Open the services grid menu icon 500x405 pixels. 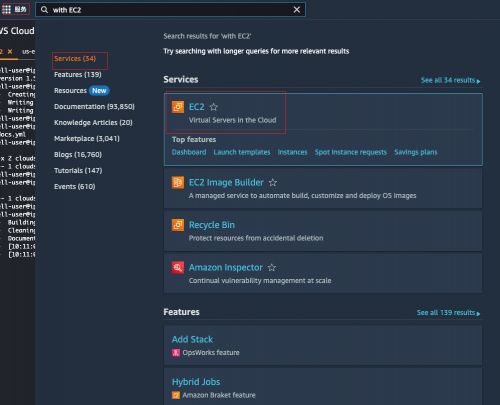[6, 9]
